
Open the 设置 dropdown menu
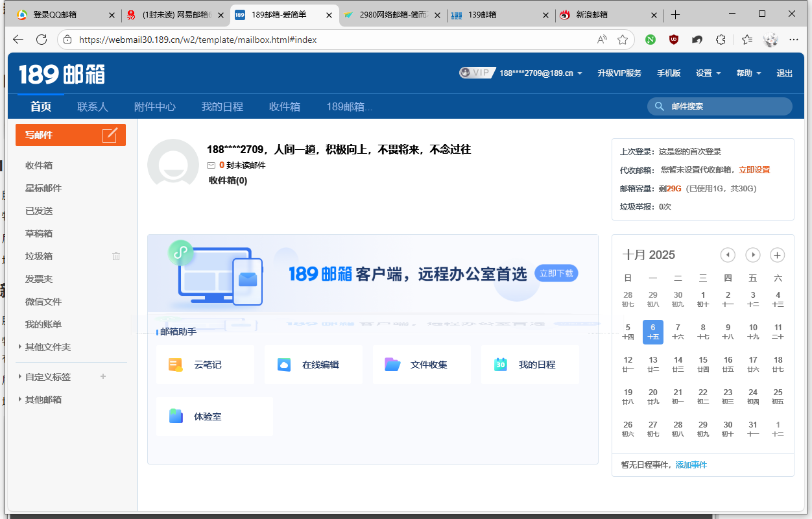point(708,73)
